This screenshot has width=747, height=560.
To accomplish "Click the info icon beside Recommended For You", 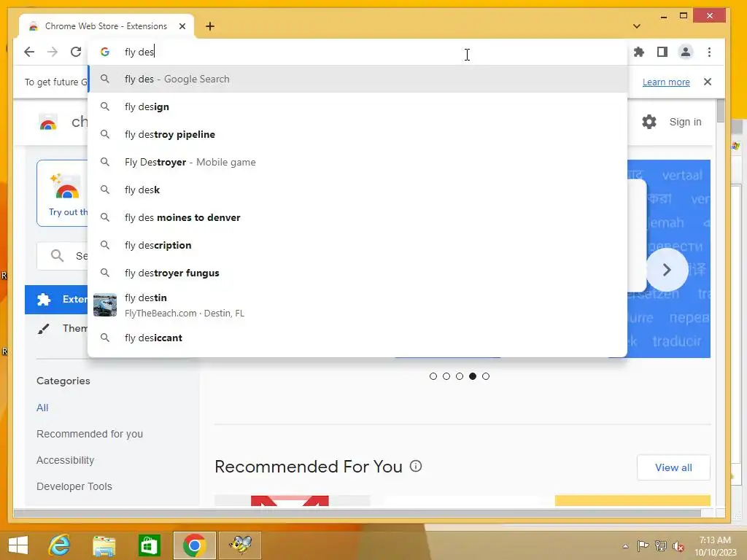I will click(x=415, y=466).
